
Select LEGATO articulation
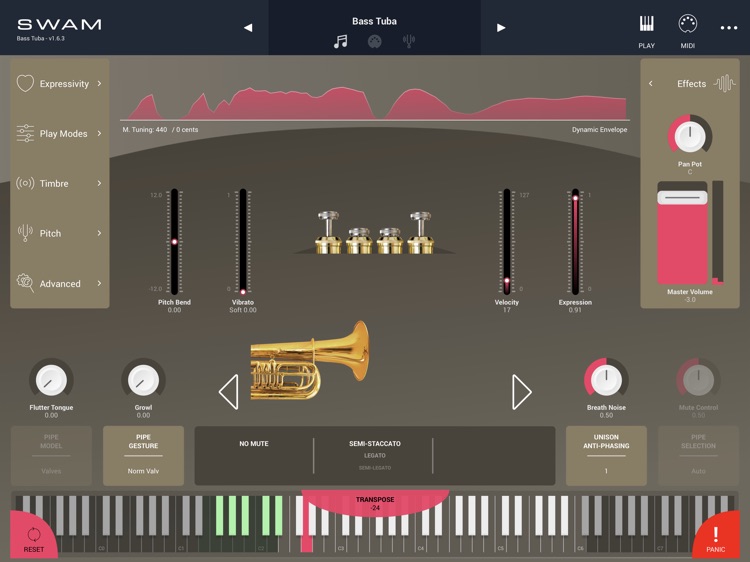(x=375, y=455)
